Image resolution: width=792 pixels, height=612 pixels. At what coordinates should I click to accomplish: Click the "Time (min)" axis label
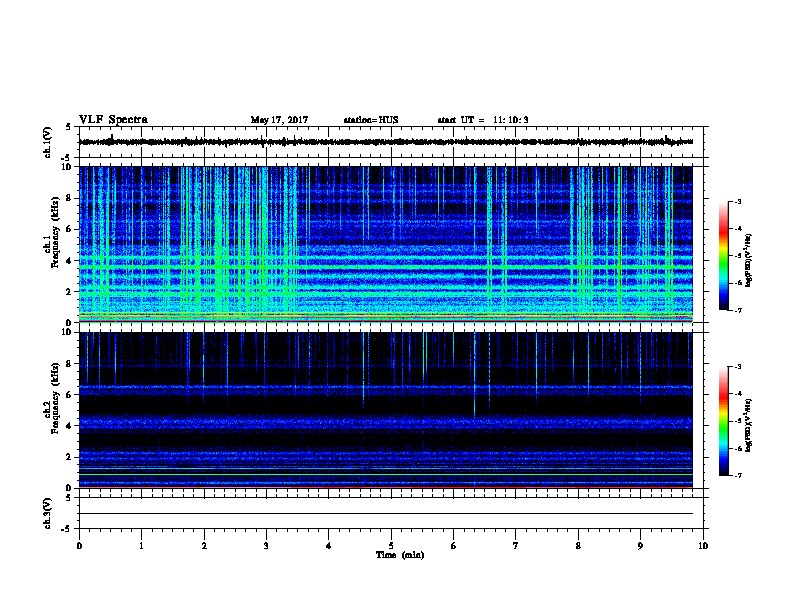point(400,555)
